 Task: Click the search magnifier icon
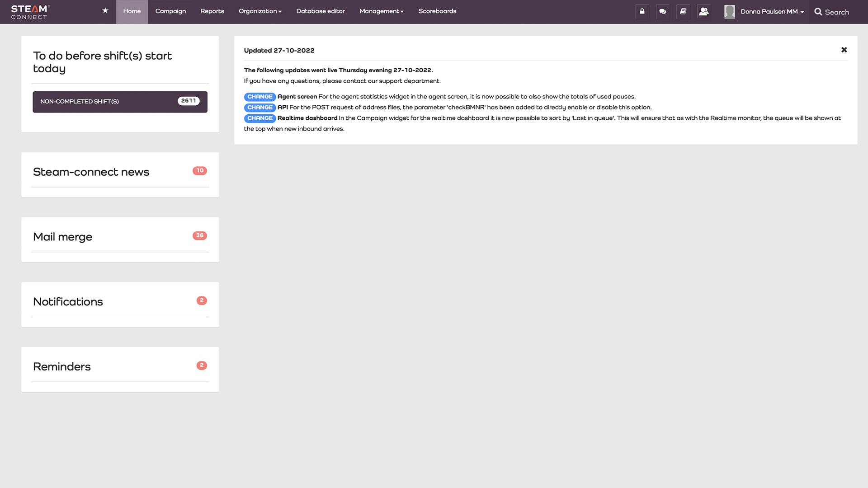pos(818,12)
